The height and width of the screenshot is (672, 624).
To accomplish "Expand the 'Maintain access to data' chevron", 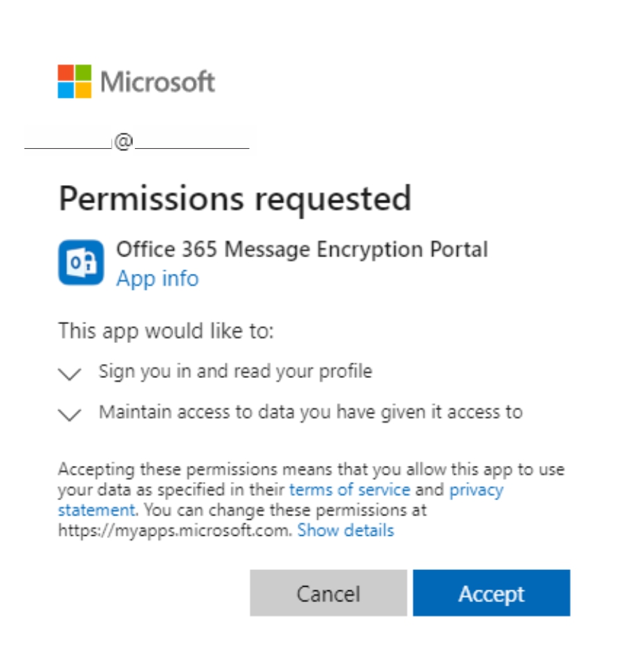I will [x=70, y=414].
